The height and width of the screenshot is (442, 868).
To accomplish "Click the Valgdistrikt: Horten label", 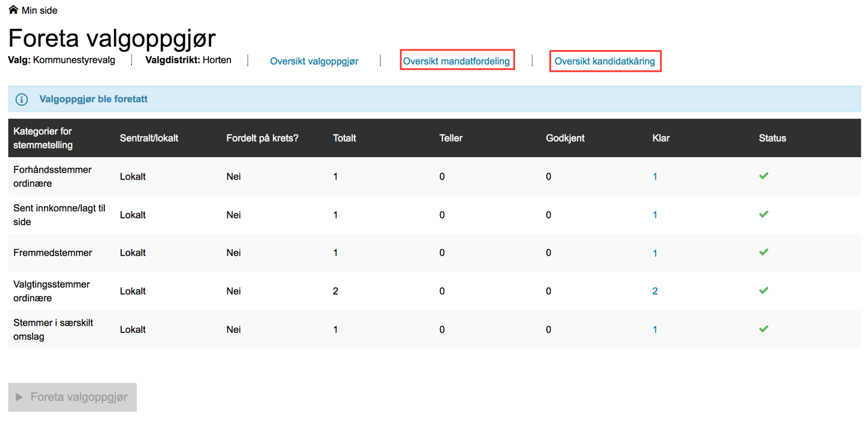I will click(x=188, y=60).
